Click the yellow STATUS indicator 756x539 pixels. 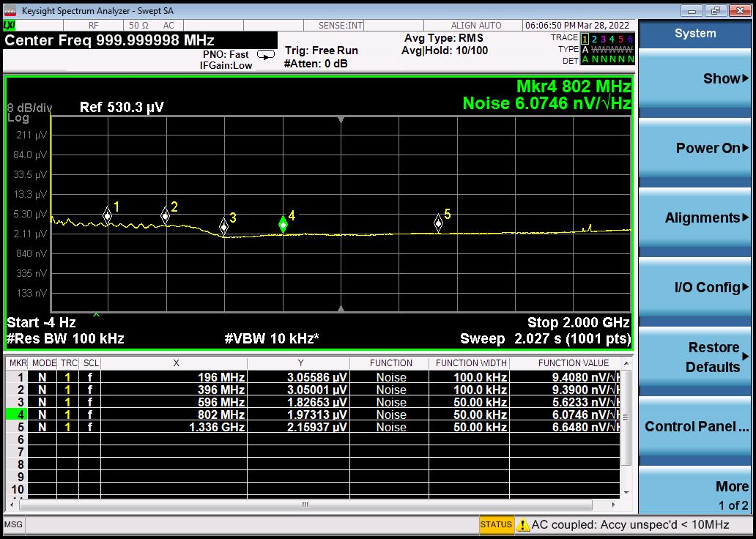point(496,524)
